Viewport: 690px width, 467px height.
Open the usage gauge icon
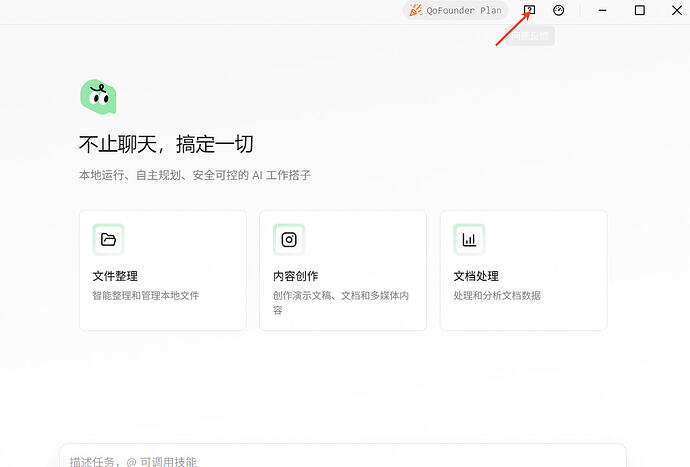point(558,10)
